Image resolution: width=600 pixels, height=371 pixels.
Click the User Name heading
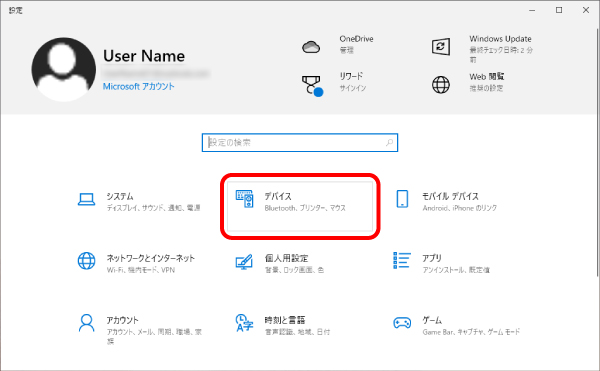(144, 56)
